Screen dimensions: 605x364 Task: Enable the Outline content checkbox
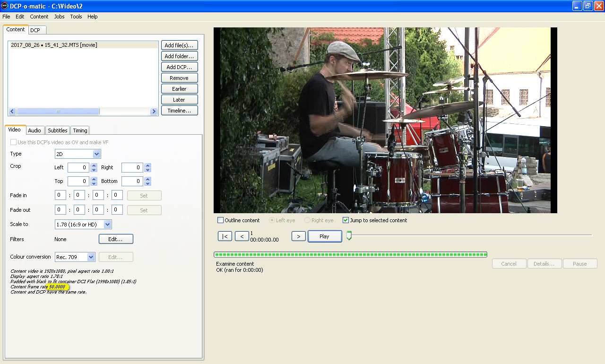coord(221,220)
